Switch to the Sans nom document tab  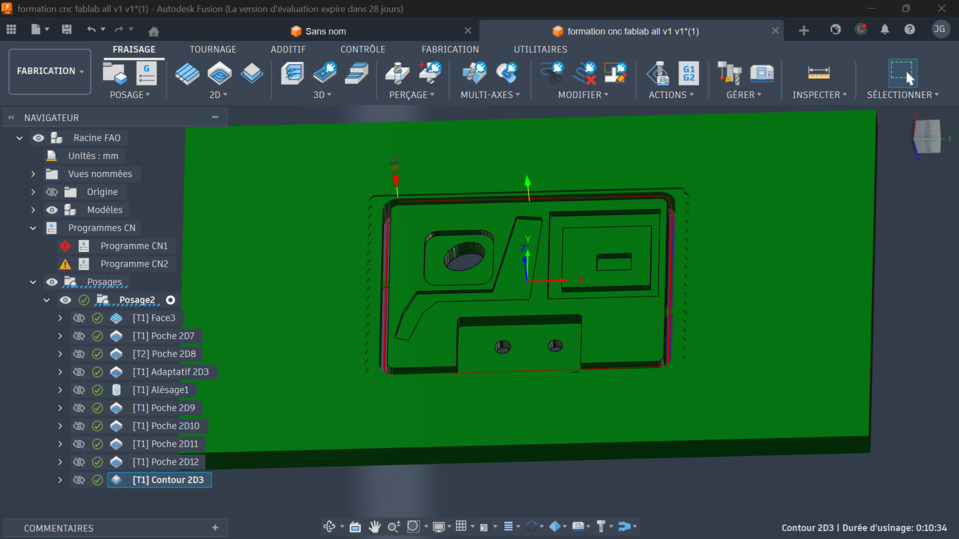click(x=325, y=31)
